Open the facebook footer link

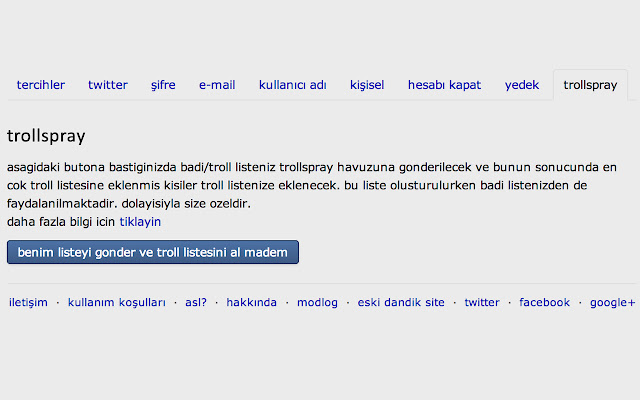click(x=544, y=302)
